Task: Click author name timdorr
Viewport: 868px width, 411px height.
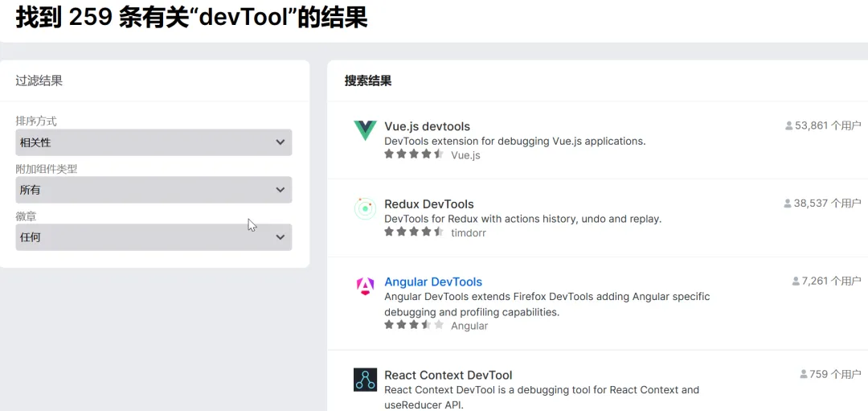Action: [469, 232]
